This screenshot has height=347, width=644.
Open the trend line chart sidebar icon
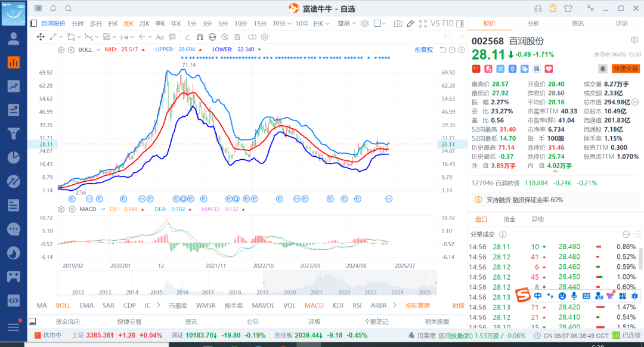[14, 86]
